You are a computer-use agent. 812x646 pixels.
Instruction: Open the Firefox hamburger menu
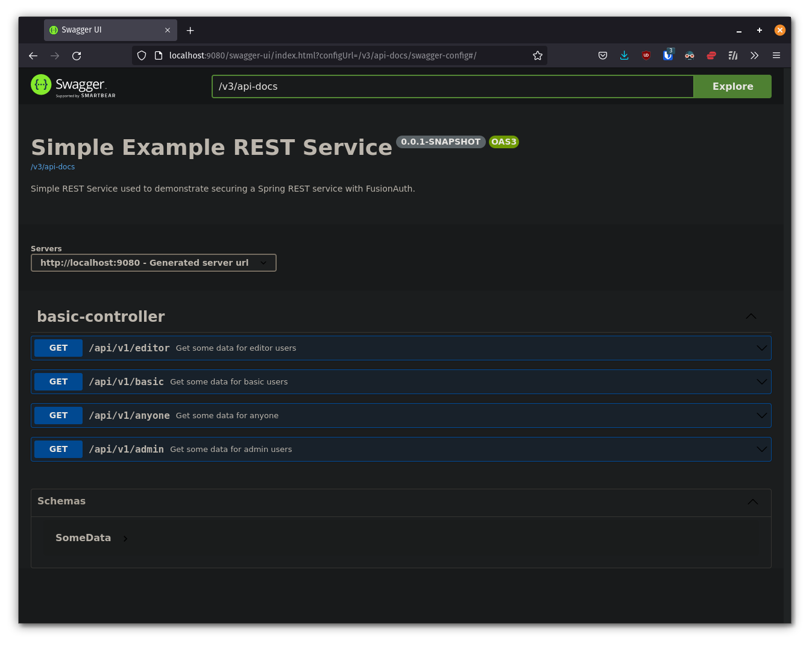coord(776,55)
